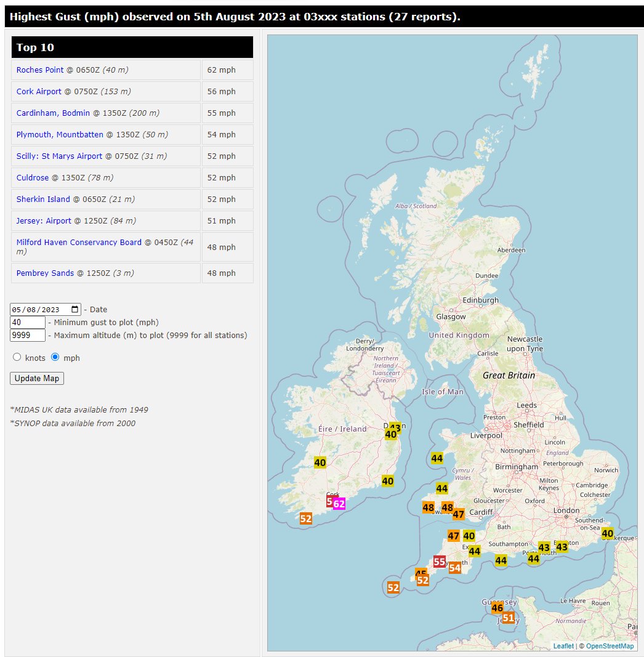Click the right-hand 48 marker in south Wales

point(447,507)
